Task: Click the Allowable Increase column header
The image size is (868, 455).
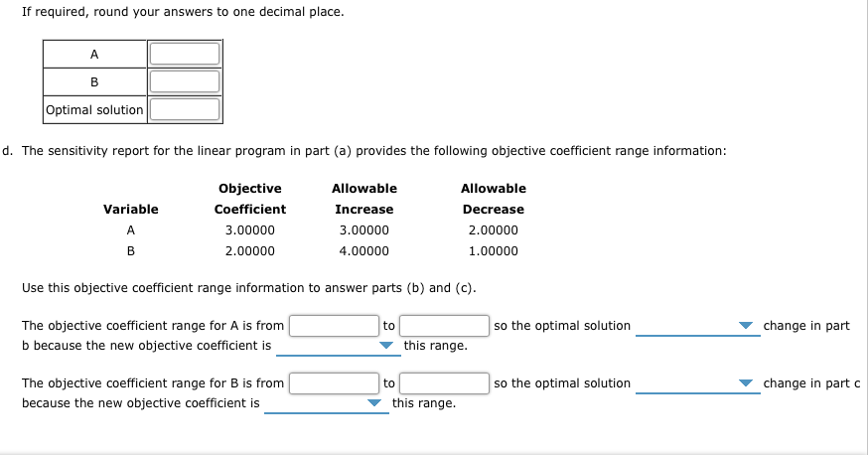Action: click(364, 199)
